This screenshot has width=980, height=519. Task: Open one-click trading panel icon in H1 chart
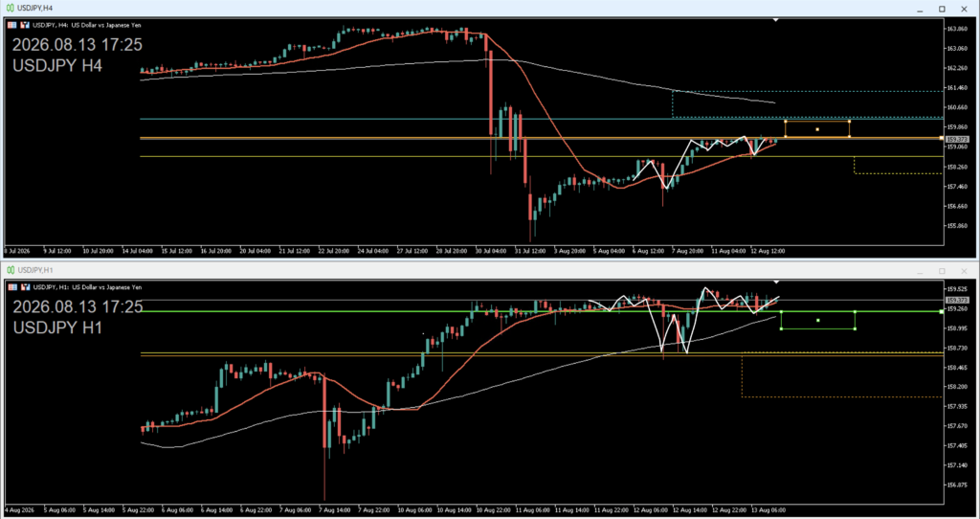pos(11,287)
